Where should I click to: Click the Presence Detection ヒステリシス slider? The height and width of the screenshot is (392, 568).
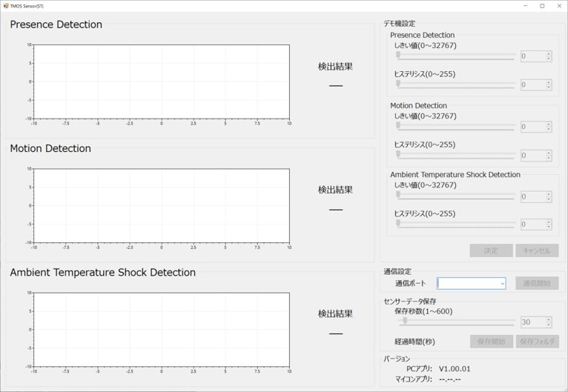398,84
